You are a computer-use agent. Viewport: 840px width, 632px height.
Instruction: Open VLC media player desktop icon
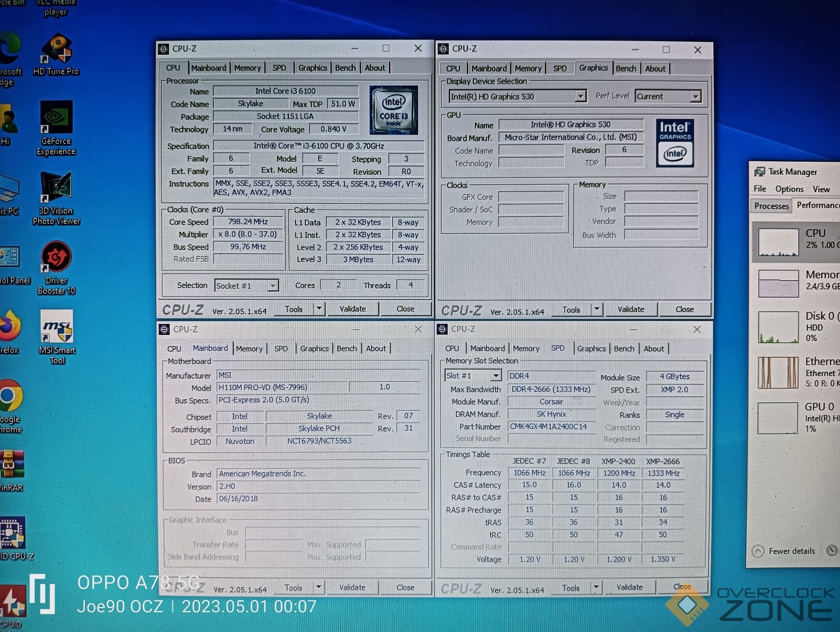(x=55, y=8)
